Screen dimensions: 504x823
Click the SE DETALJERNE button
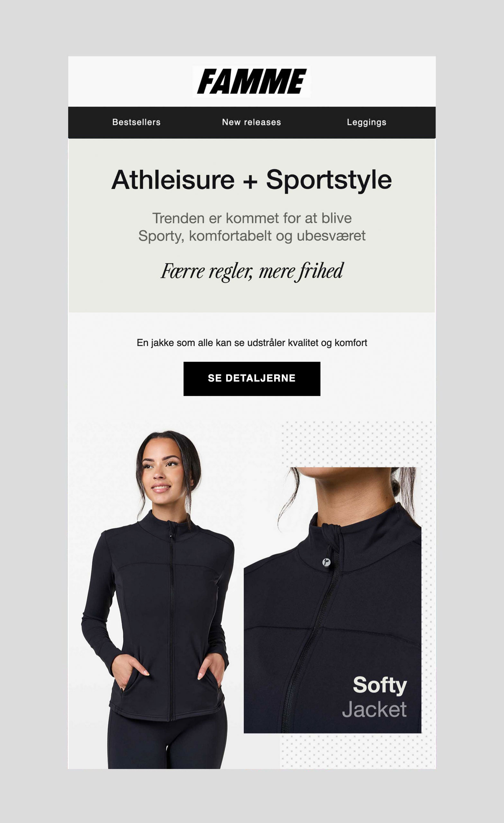[x=252, y=379]
